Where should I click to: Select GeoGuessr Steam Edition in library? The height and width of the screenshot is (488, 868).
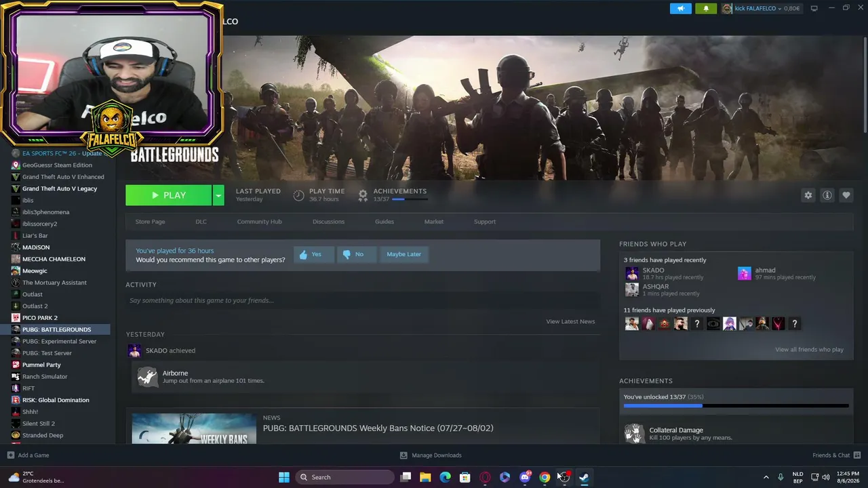[57, 165]
